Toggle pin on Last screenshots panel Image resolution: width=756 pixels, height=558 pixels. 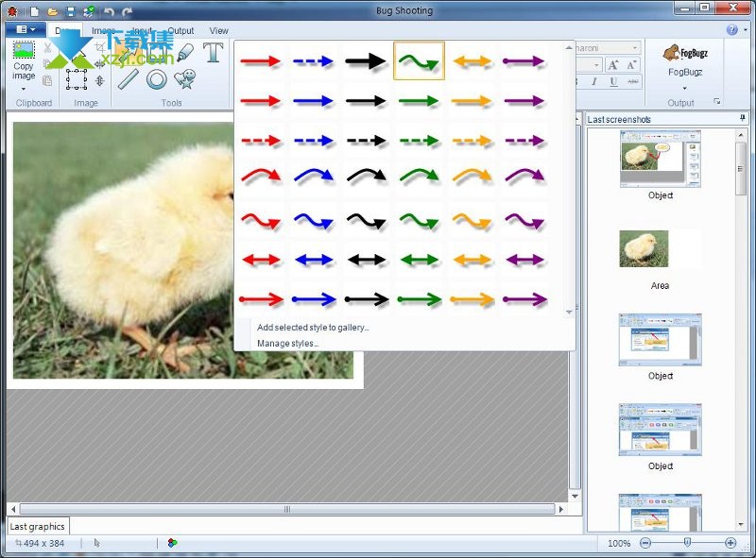pyautogui.click(x=743, y=119)
